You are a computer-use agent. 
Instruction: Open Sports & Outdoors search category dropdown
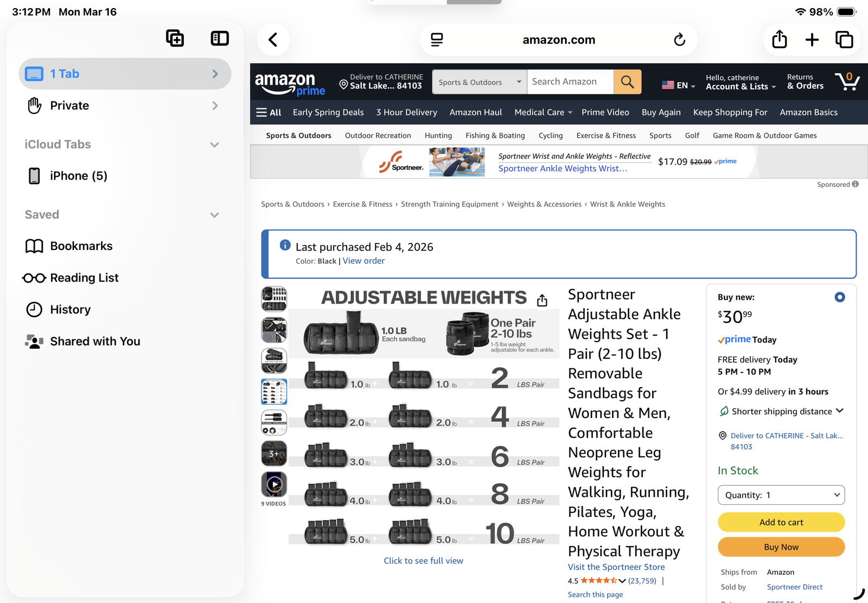pos(480,82)
